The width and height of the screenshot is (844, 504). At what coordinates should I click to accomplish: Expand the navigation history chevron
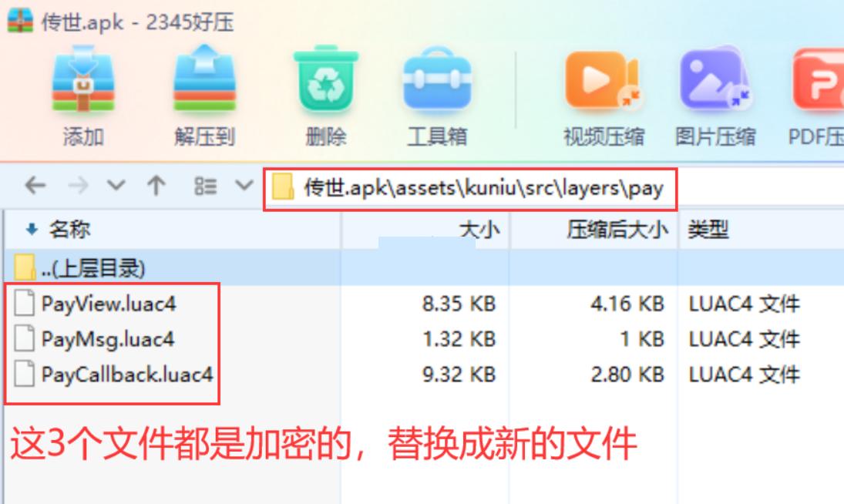click(x=116, y=186)
